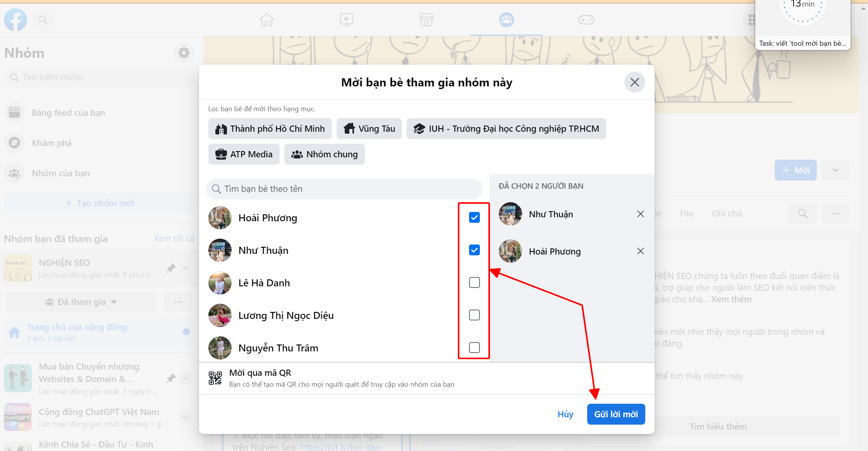Click Hủy to cancel invite

[565, 414]
